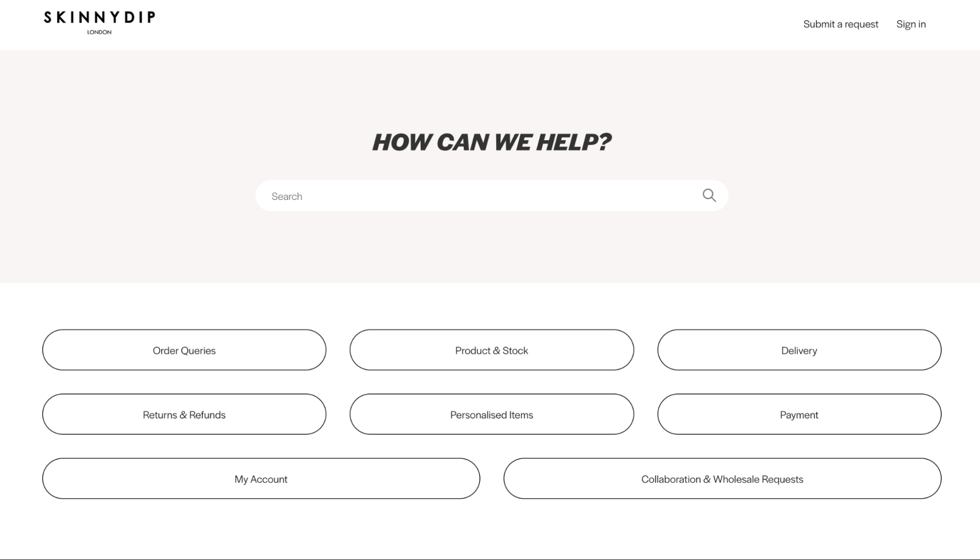Screen dimensions: 980x560
Task: Select the Payment category tab
Action: [799, 414]
